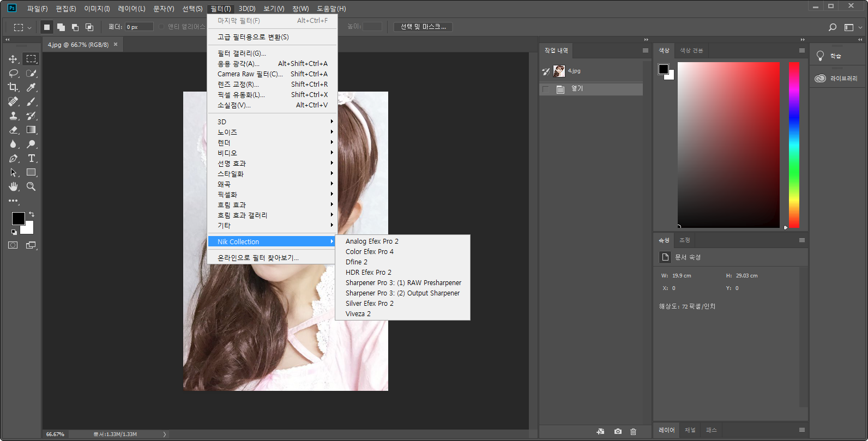The height and width of the screenshot is (441, 868).
Task: Select the Pen tool
Action: coord(13,158)
